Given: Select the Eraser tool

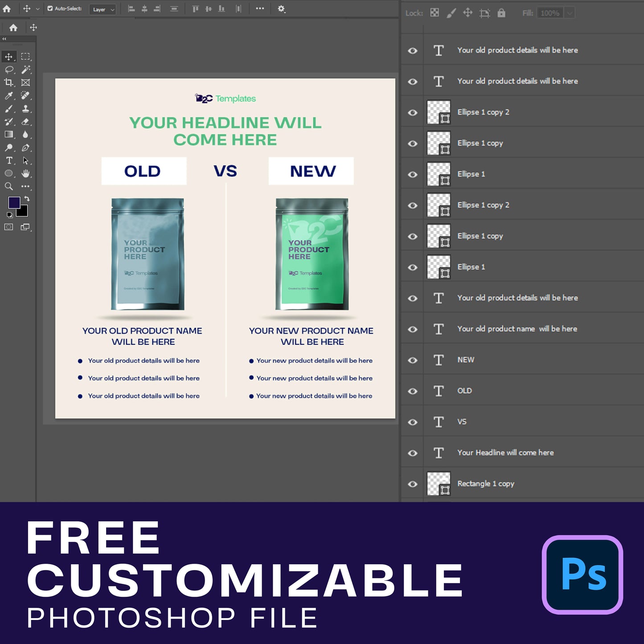Looking at the screenshot, I should (26, 122).
